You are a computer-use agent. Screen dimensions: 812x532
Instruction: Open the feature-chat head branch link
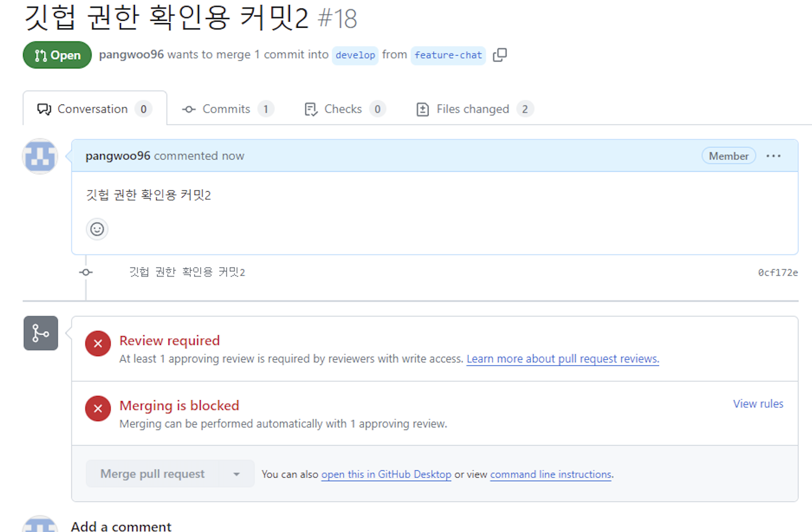pos(448,55)
